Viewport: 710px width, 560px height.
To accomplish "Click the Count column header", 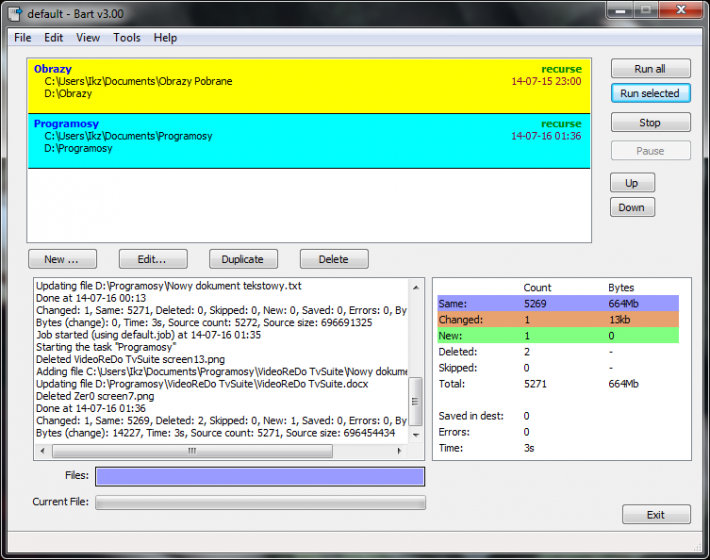I will click(x=537, y=287).
